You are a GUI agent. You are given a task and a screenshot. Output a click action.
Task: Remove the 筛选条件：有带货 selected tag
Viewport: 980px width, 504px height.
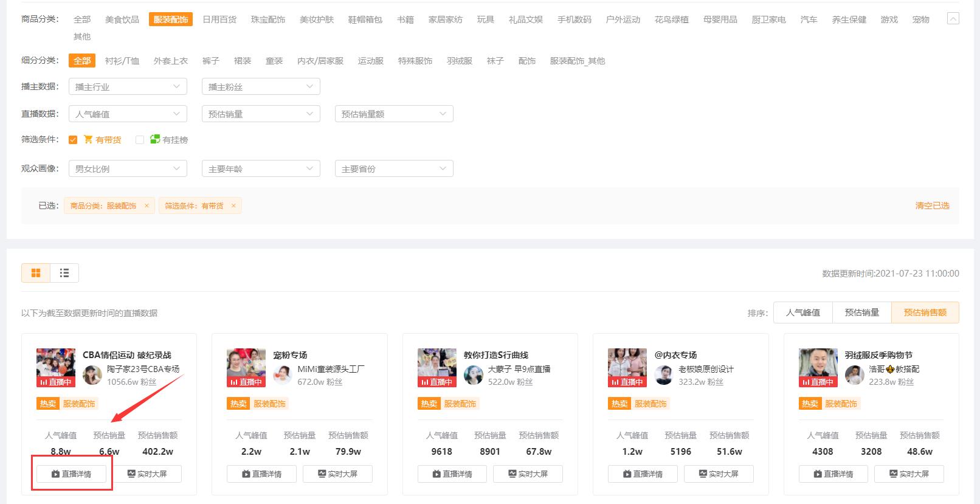click(x=233, y=205)
